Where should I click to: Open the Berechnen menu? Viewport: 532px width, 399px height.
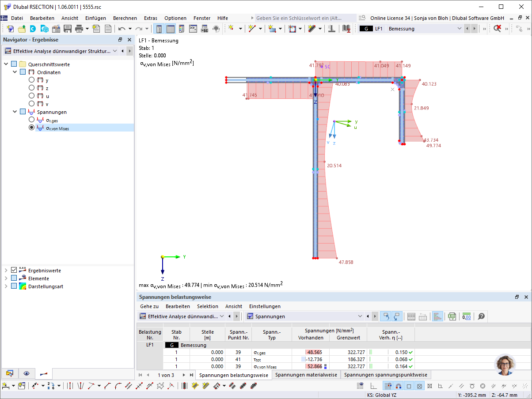click(125, 18)
